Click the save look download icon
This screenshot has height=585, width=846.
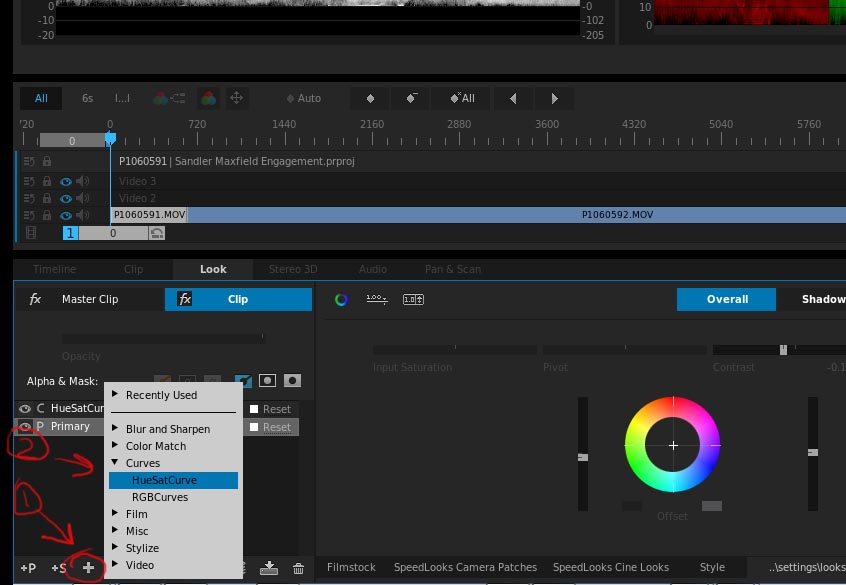268,568
